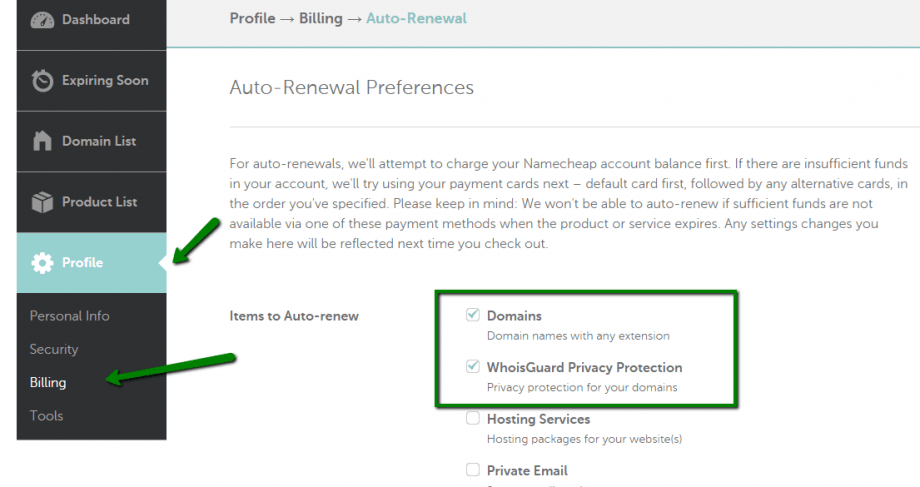Click the 'Product List' sidebar text label
The width and height of the screenshot is (920, 487).
click(x=100, y=202)
